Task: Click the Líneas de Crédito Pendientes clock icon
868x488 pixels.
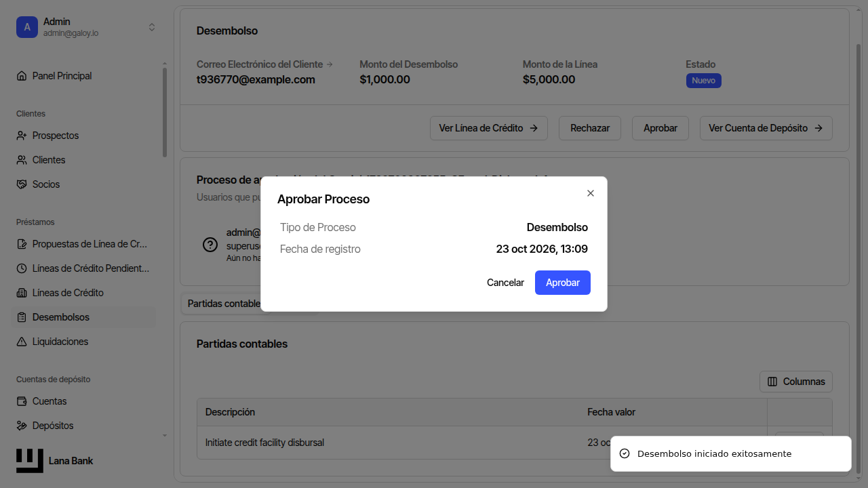Action: coord(22,268)
